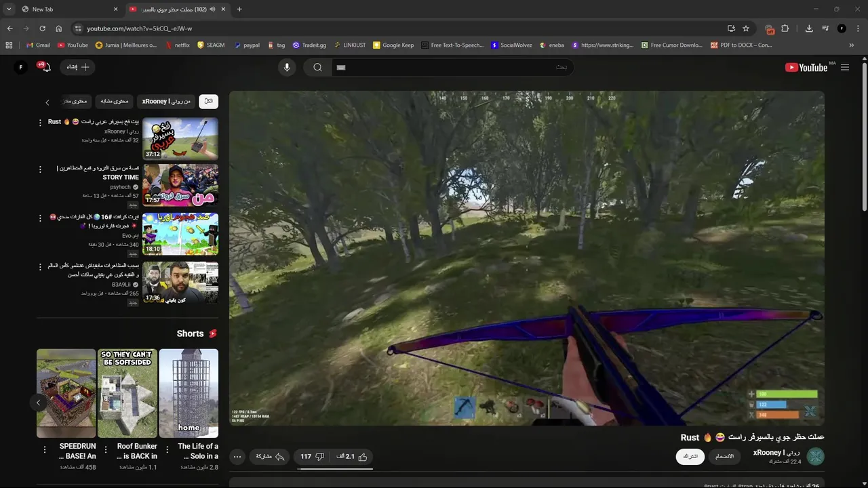Open the SEAGM bookmark
This screenshot has width=868, height=488.
point(211,45)
